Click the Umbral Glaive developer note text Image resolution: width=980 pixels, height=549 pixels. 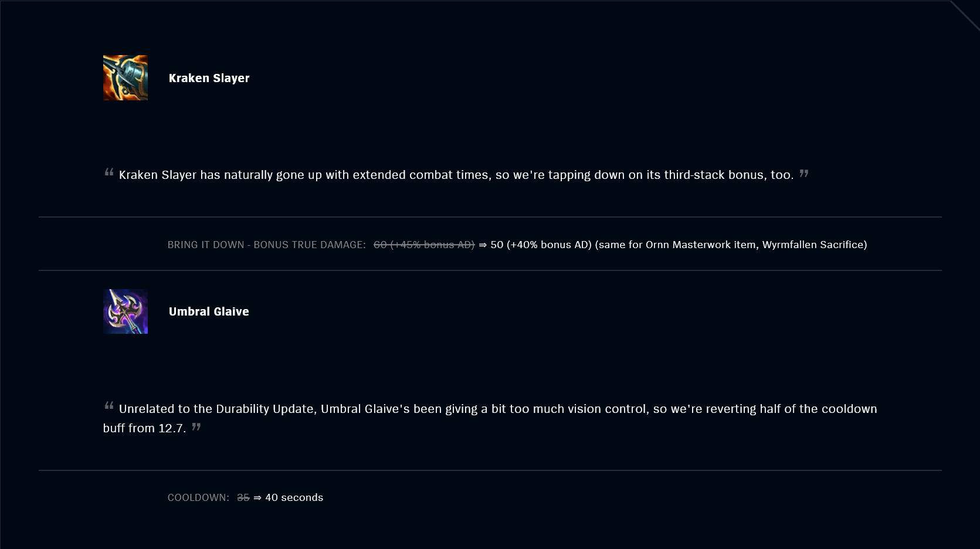(x=490, y=418)
